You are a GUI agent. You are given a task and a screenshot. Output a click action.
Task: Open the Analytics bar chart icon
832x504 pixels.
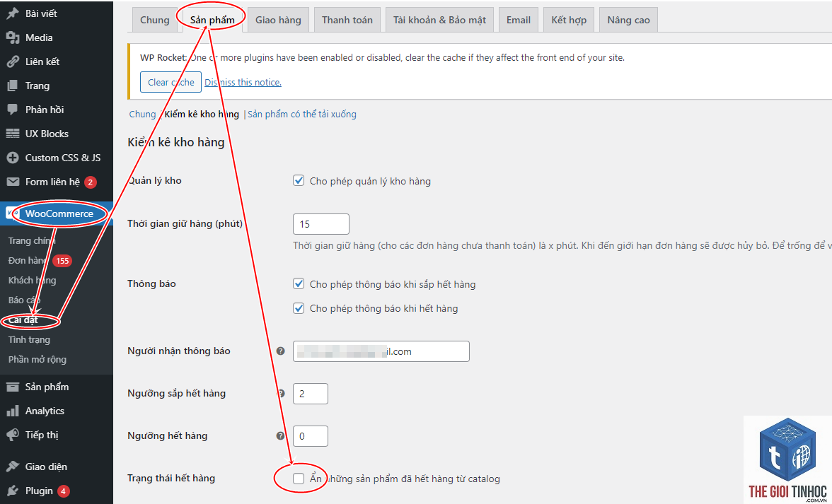pyautogui.click(x=13, y=411)
